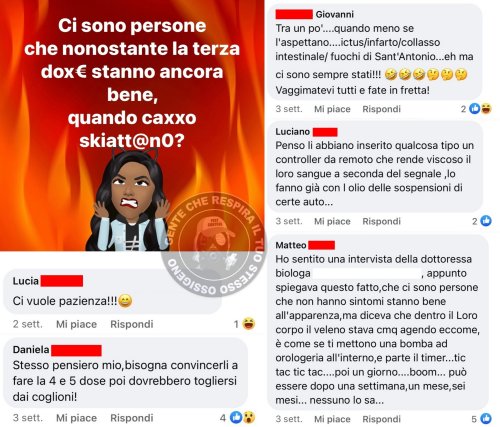Like Luciano's comment with Mi piace
Viewport: 500px width, 427px height.
[x=332, y=221]
